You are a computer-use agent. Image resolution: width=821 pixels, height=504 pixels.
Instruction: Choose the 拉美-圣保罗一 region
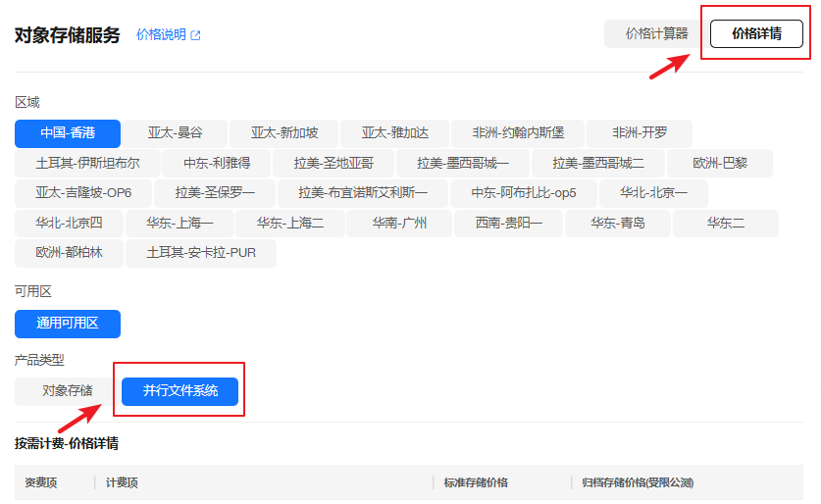coord(215,193)
